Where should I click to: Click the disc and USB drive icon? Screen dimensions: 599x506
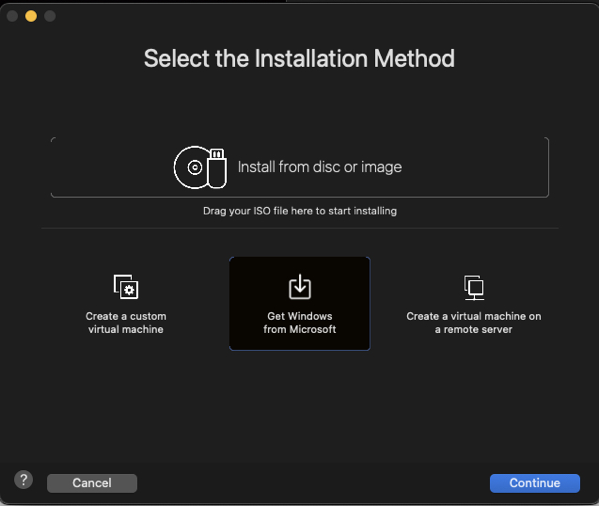coord(200,167)
